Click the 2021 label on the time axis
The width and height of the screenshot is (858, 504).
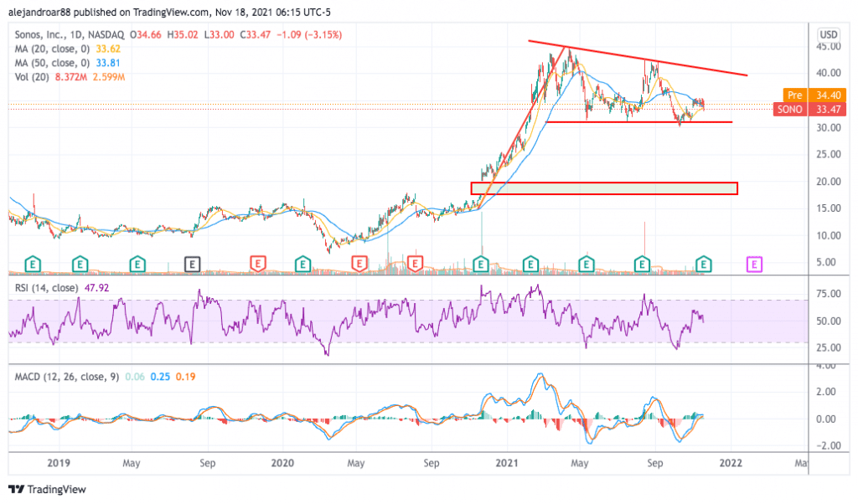(x=507, y=463)
